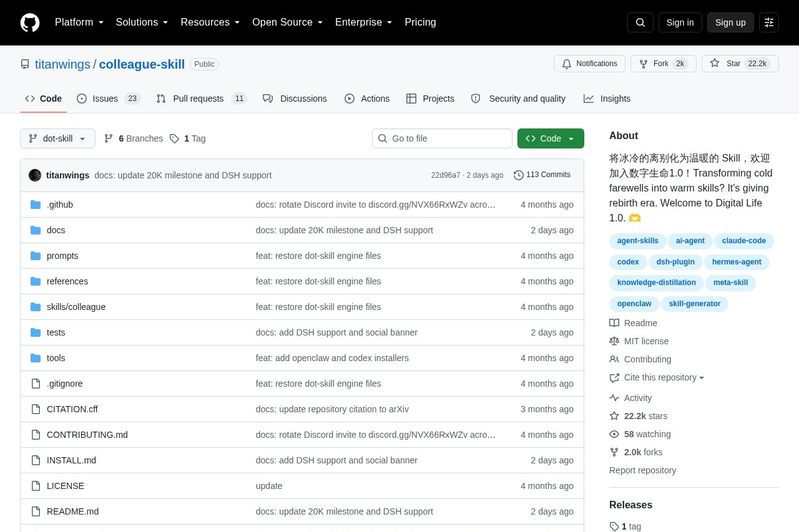Click the GitHub logo icon
The height and width of the screenshot is (532, 799).
point(30,22)
